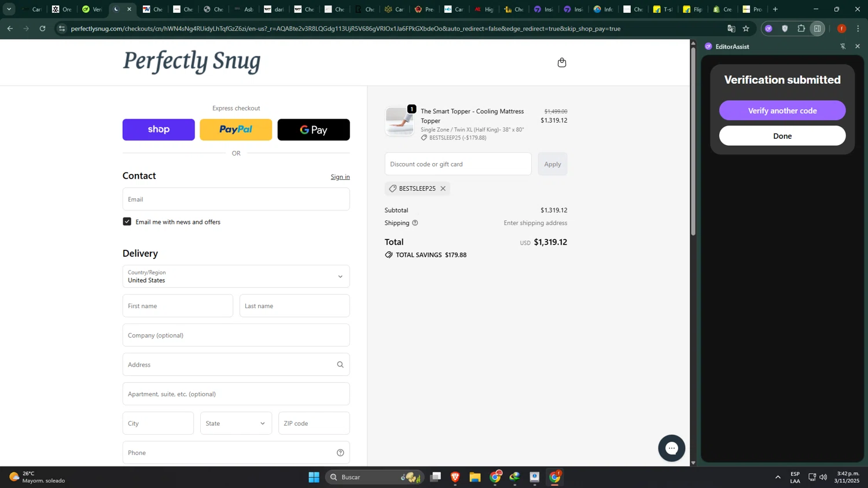Remove the BESTSLEEP25 discount code
The height and width of the screenshot is (488, 868).
pos(443,188)
